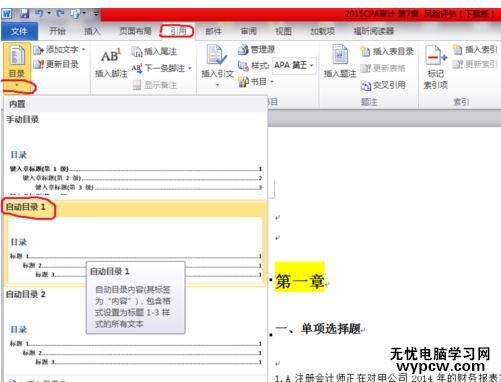Image resolution: width=501 pixels, height=382 pixels.
Task: Click the 插入引文 insert citation icon
Action: coord(217,55)
